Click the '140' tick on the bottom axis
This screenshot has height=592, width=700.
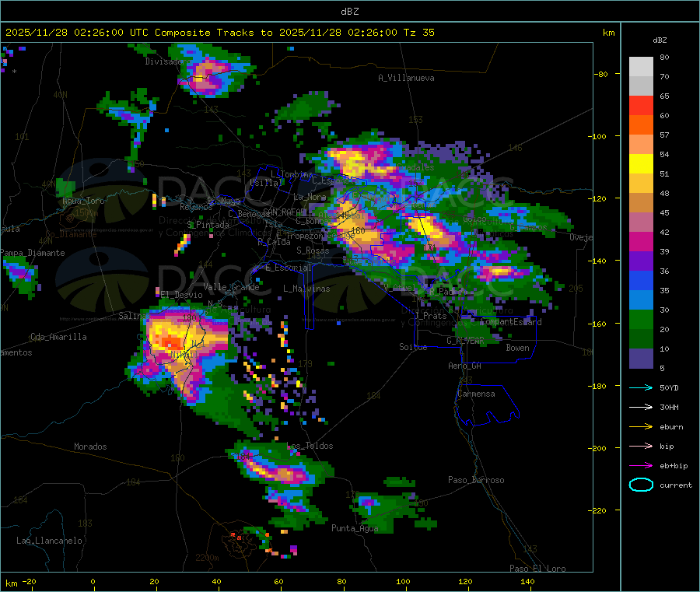tap(527, 581)
